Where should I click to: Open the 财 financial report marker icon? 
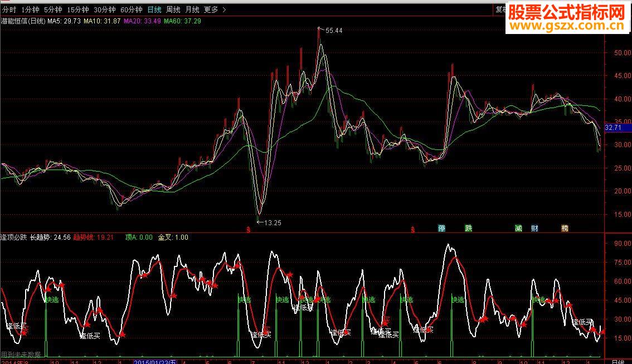[534, 229]
